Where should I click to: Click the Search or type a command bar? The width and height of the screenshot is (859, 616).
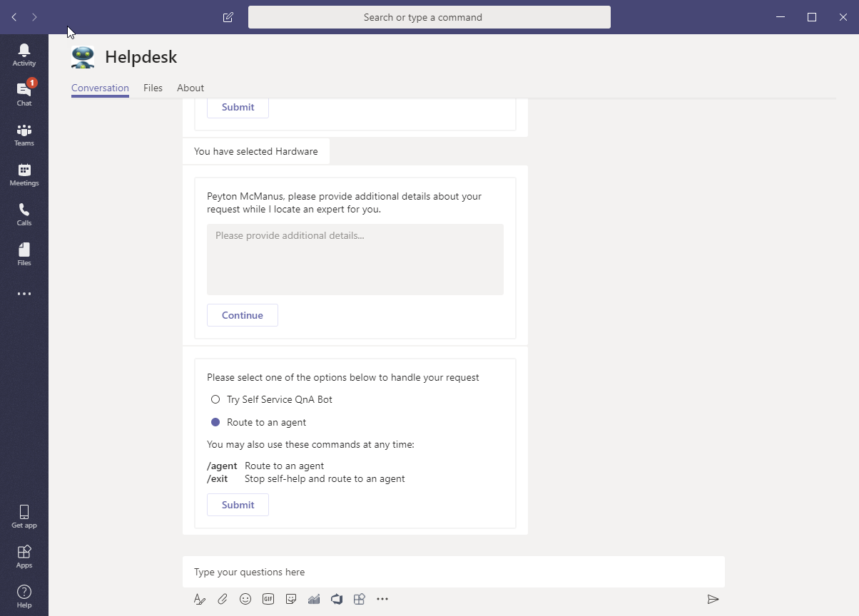[x=429, y=17]
